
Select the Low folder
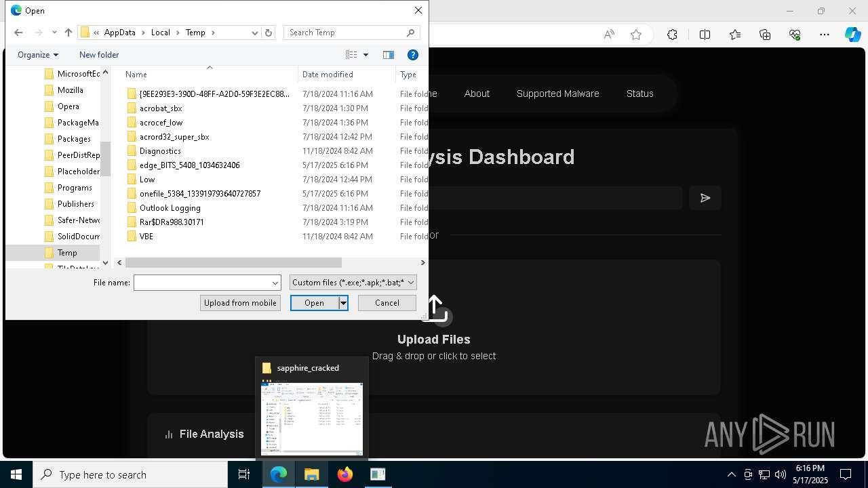coord(147,180)
